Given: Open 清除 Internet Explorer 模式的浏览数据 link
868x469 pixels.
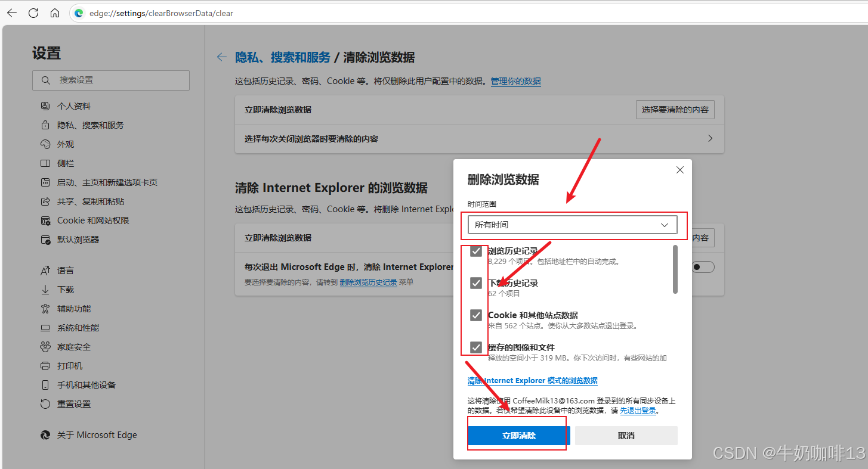Looking at the screenshot, I should 533,380.
